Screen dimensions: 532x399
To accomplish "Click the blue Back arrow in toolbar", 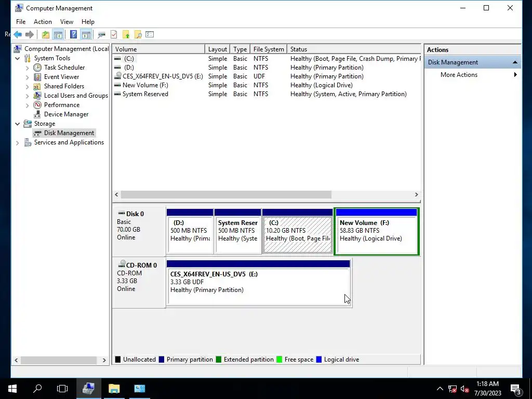I will (x=18, y=34).
